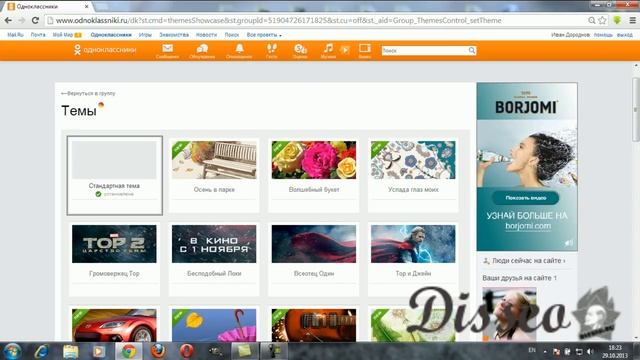Open Opera browser from taskbar
Screen dimensions: 640x360
click(186, 351)
